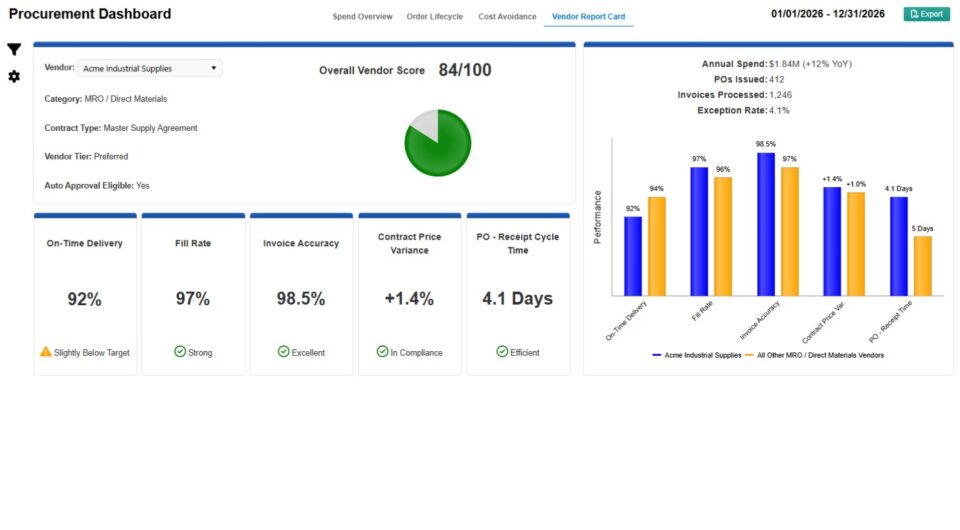The image size is (960, 530).
Task: Click the overall vendor score pie chart
Action: tap(438, 144)
